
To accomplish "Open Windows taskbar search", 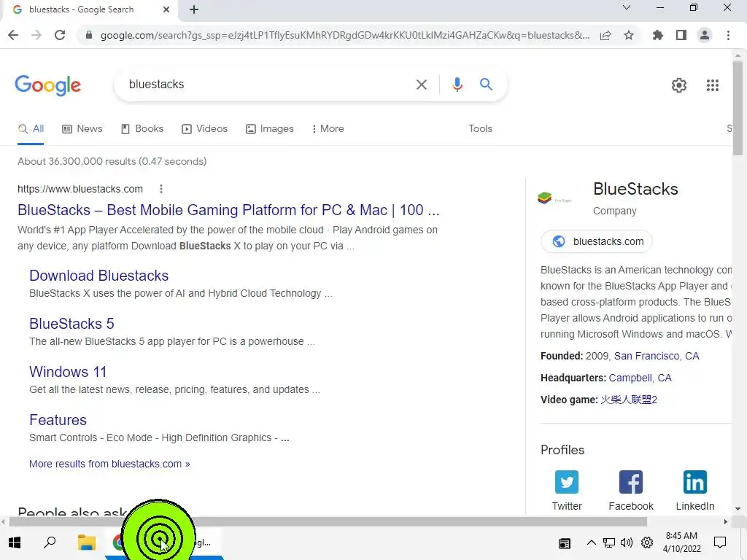I will tap(50, 542).
